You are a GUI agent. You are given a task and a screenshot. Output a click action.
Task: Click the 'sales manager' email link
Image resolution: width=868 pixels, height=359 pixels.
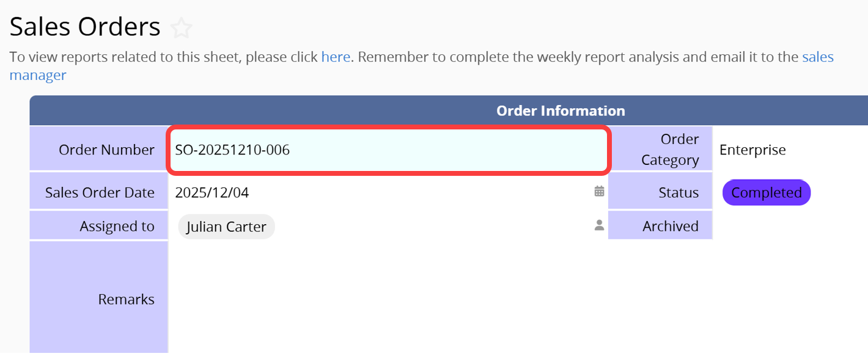(x=817, y=57)
